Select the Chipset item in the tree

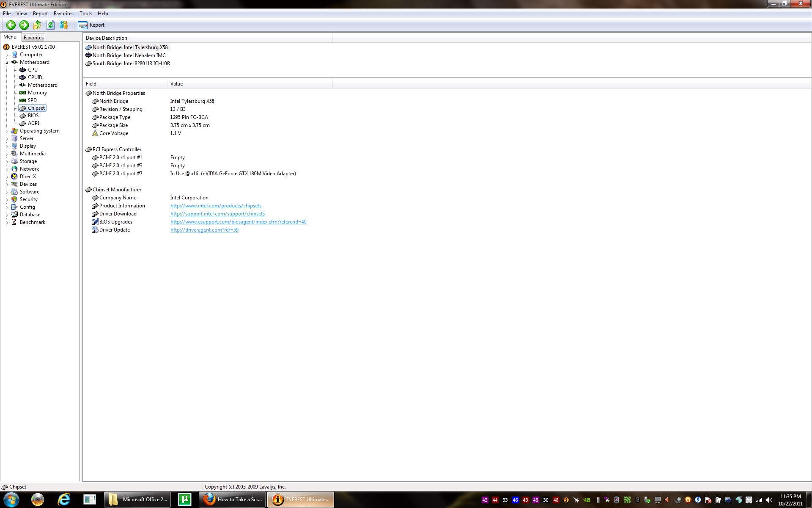(36, 108)
